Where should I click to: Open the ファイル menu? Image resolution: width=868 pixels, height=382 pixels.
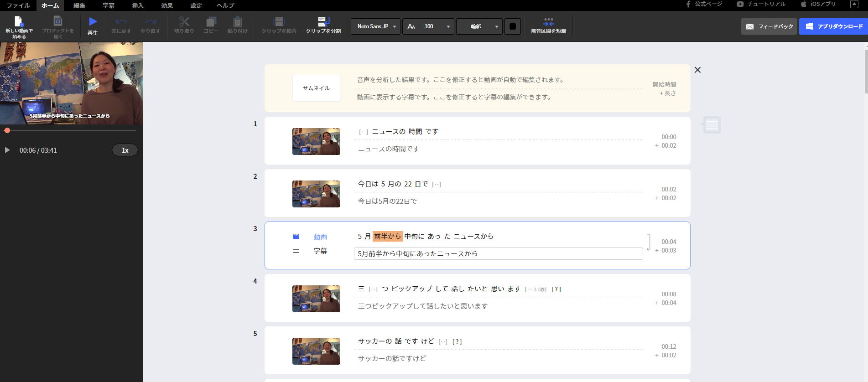click(x=18, y=5)
